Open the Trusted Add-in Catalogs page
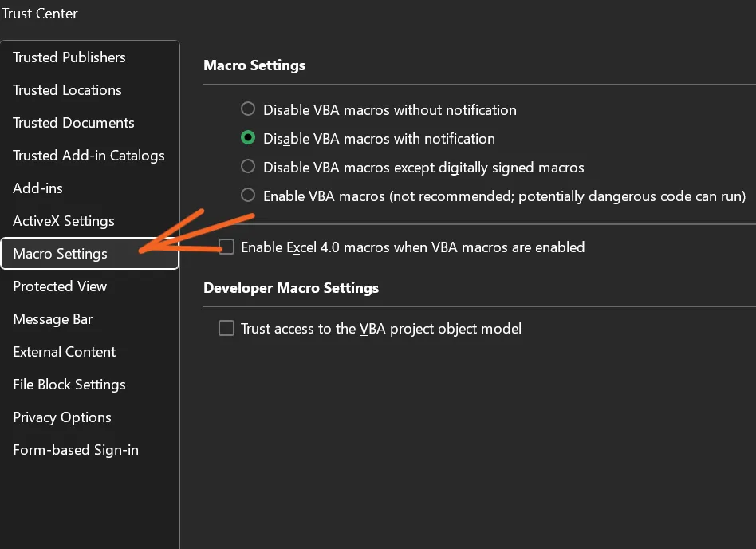756x549 pixels. (x=89, y=156)
